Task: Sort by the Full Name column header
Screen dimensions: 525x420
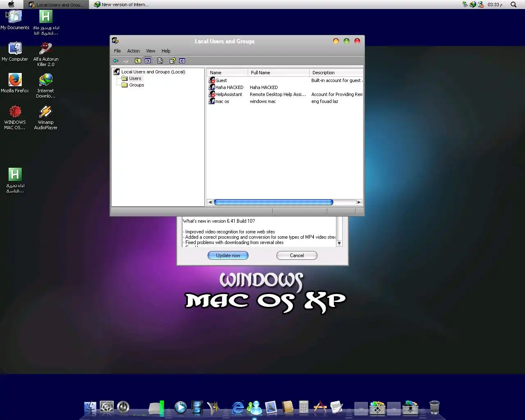Action: coord(278,73)
